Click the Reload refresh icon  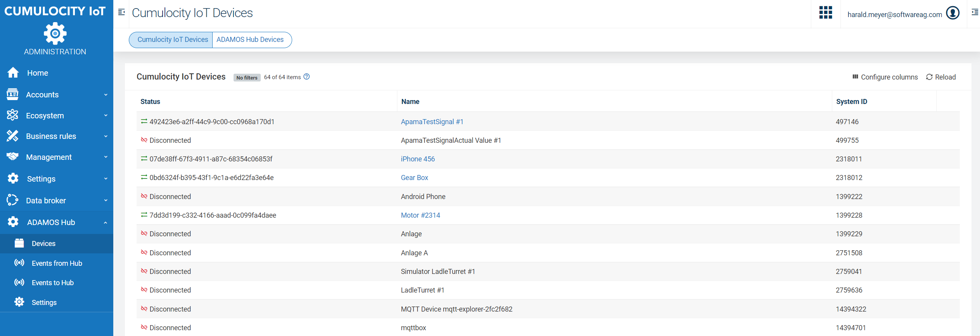point(929,77)
